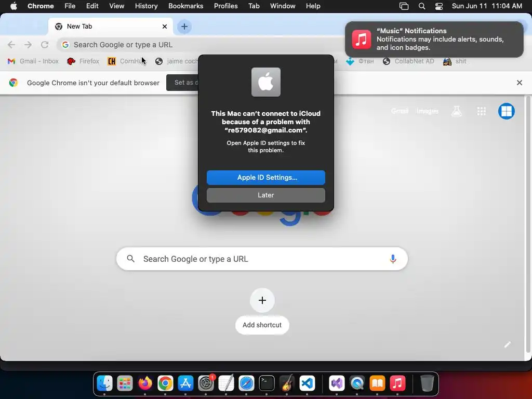Click the Gmail link on Google page
Image resolution: width=532 pixels, height=399 pixels.
coord(400,111)
